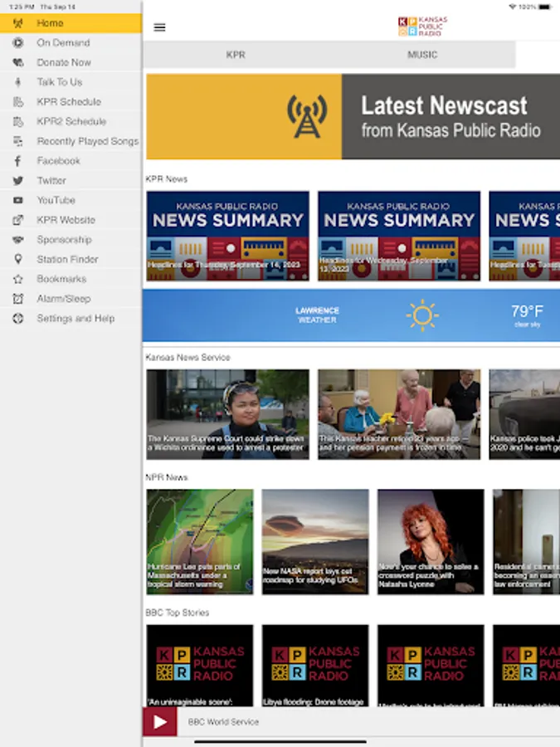Open Natasha Lyonne crossword puzzle story
This screenshot has width=560, height=747.
(431, 542)
